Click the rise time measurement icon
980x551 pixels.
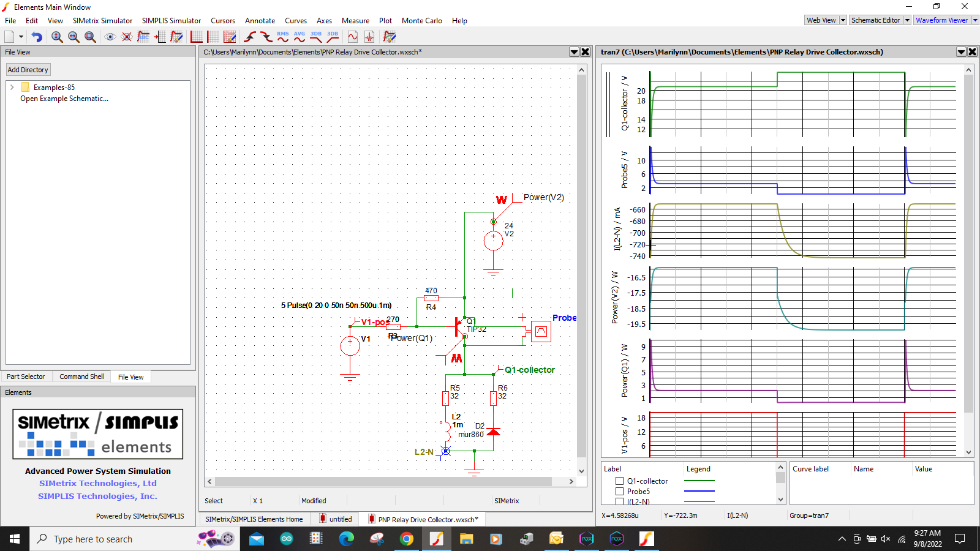(250, 37)
